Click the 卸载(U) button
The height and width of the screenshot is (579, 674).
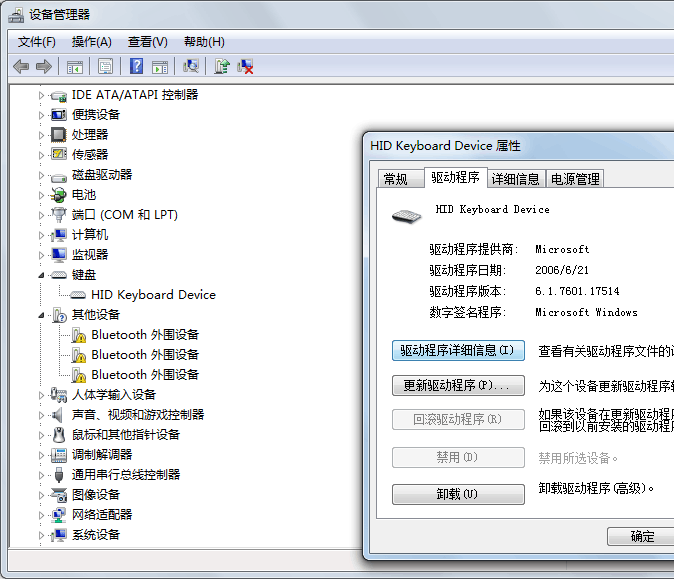(458, 494)
